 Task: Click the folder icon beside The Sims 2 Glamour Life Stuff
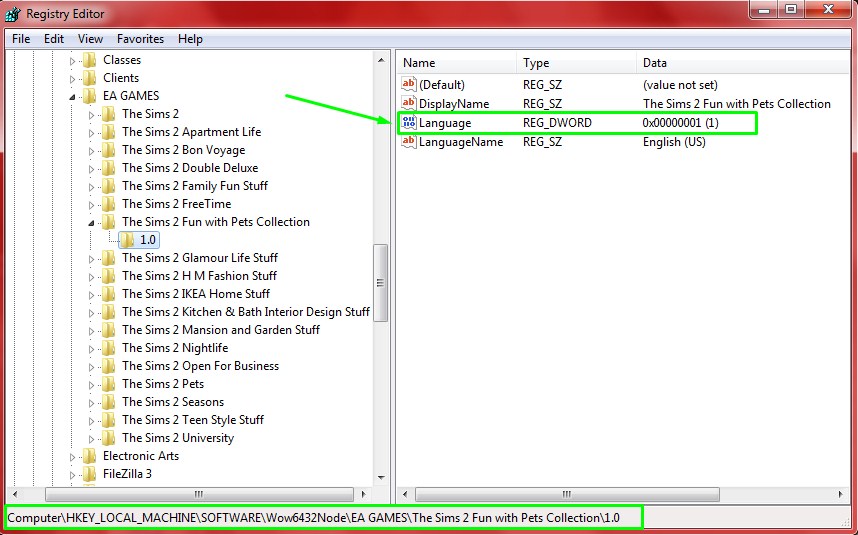(x=109, y=258)
